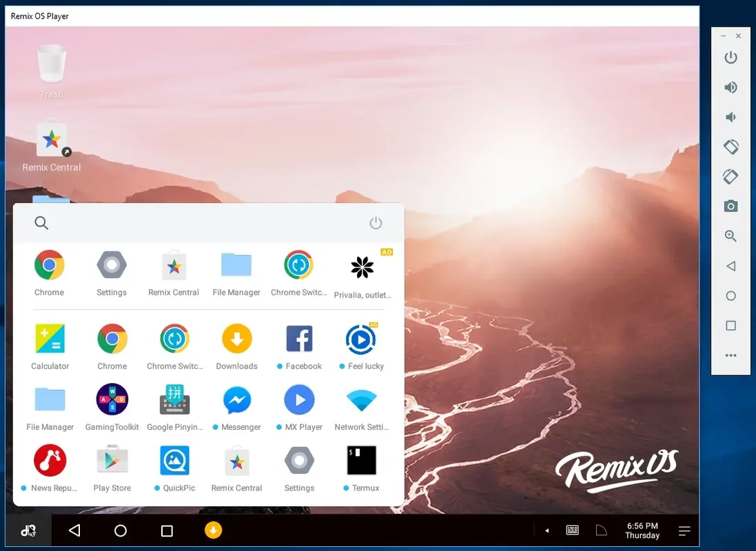Open the taskbar menu with three lines
The image size is (756, 551).
click(x=684, y=530)
